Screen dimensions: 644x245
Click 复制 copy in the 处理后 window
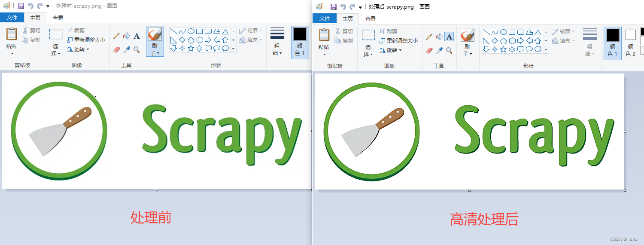[344, 41]
